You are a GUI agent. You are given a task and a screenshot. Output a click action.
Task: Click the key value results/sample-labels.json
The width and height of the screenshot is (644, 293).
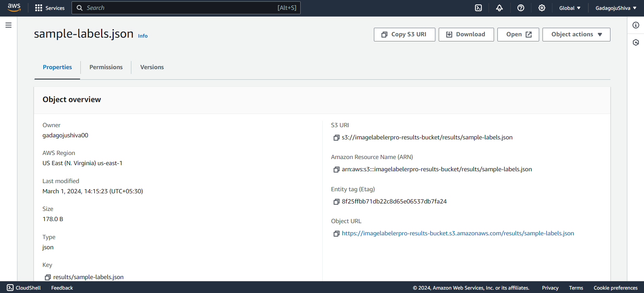point(88,277)
